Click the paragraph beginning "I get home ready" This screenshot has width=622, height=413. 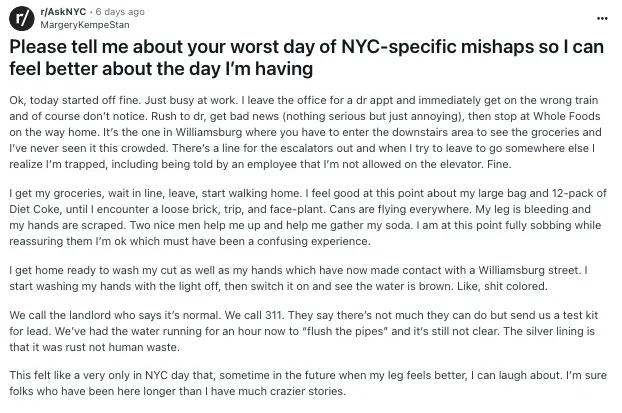[298, 278]
